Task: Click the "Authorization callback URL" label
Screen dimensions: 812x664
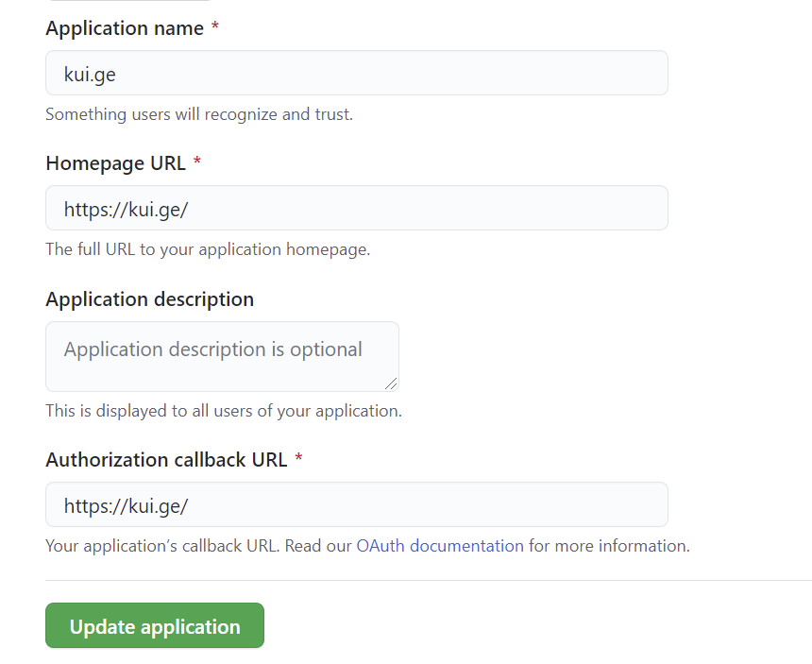Action: pyautogui.click(x=165, y=460)
